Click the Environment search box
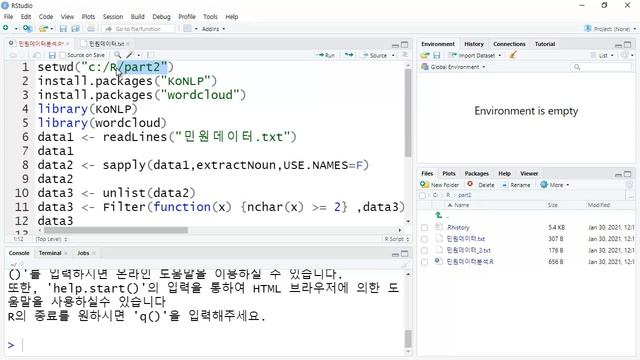 pos(601,67)
